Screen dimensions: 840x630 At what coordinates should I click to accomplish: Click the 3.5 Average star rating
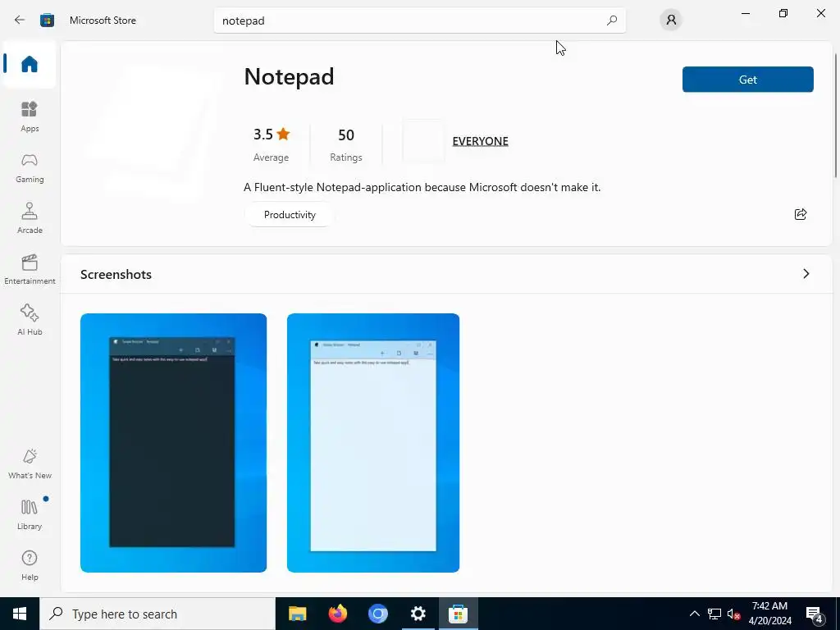[271, 144]
